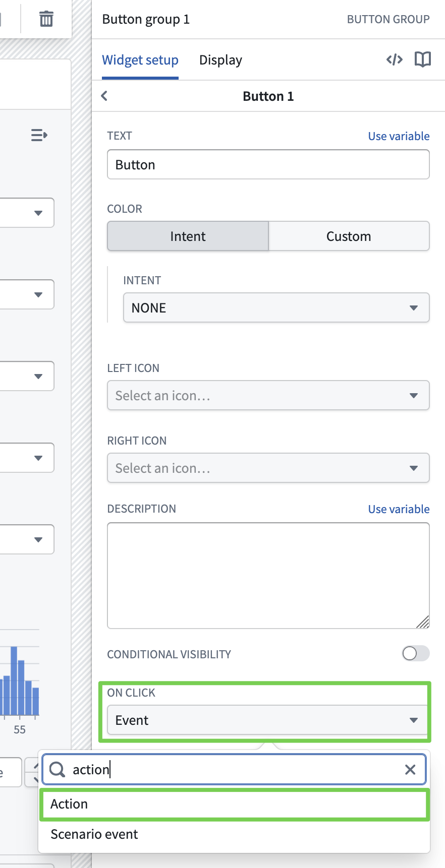Click the collapse panel lines icon

39,135
